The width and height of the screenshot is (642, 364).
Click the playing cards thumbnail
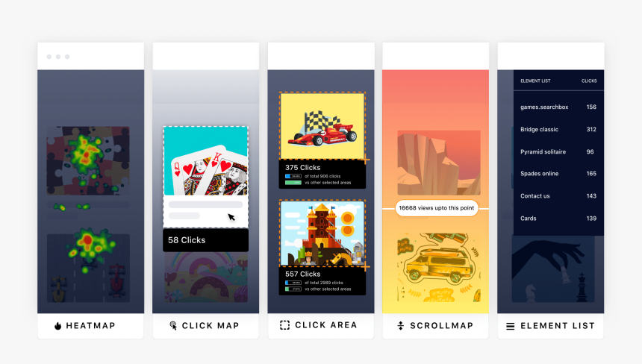click(x=206, y=160)
